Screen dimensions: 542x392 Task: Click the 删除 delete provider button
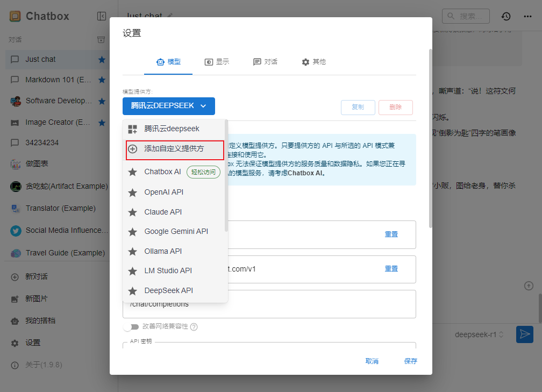point(395,107)
